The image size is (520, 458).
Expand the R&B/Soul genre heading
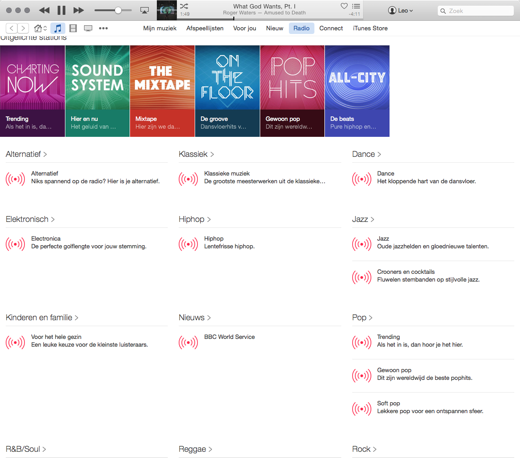(x=26, y=449)
